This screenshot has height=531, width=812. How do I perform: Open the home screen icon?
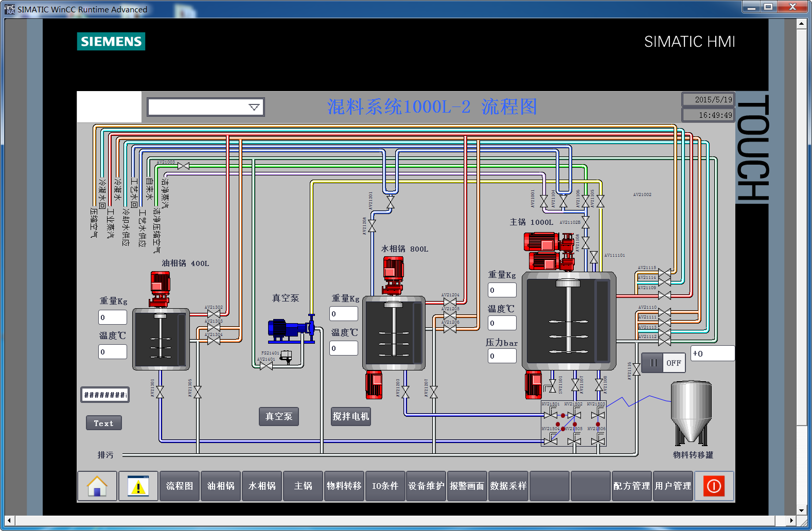(x=97, y=486)
